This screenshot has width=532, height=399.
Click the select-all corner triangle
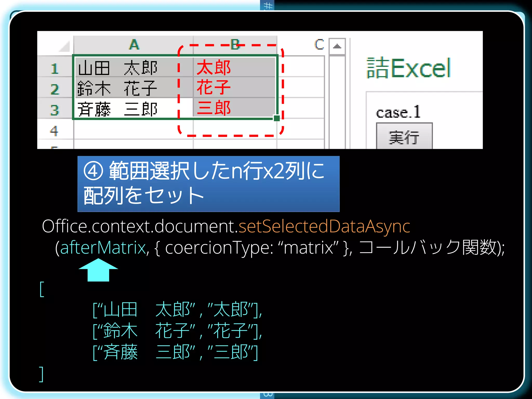[64, 46]
